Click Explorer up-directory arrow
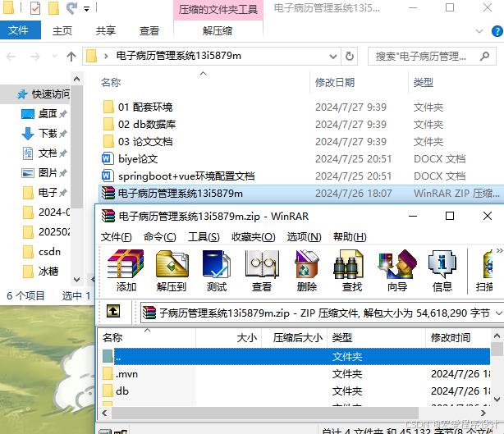The width and height of the screenshot is (504, 434). (x=71, y=57)
